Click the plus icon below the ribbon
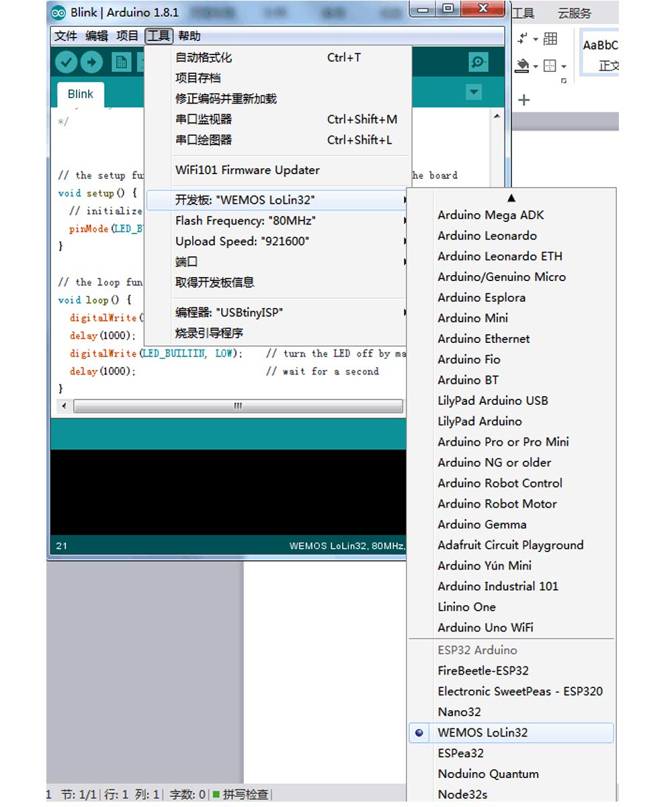Viewport: 672px width, 807px height. (x=524, y=100)
